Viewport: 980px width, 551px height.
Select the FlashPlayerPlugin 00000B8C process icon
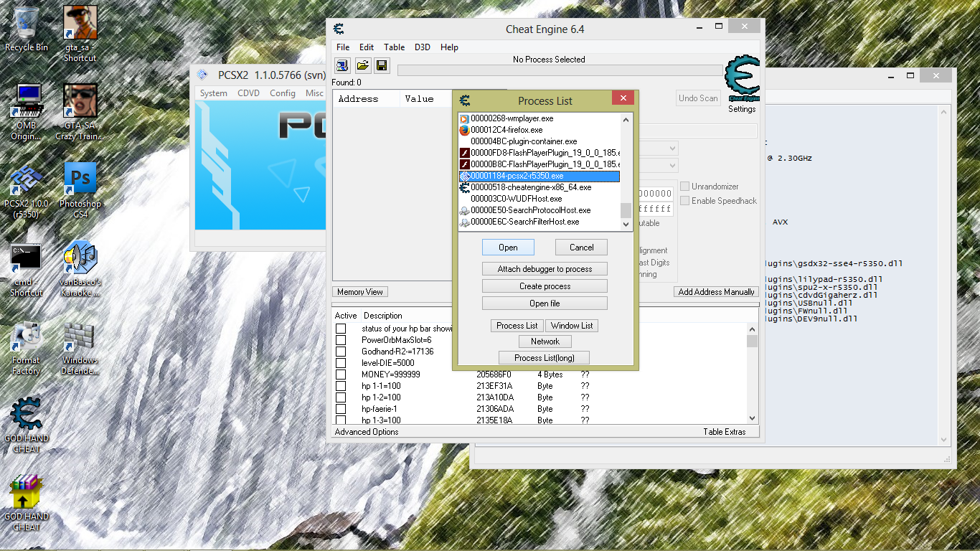(x=464, y=164)
